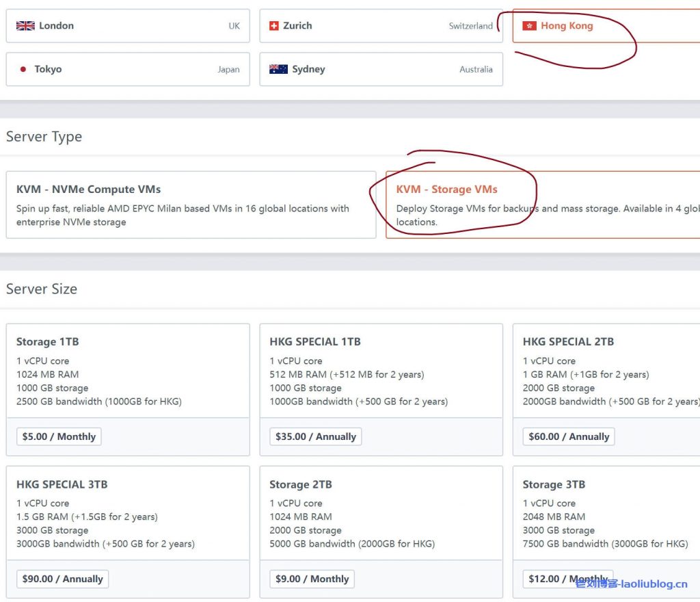Choose the Zurich Switzerland location card
700x602 pixels.
coord(381,26)
